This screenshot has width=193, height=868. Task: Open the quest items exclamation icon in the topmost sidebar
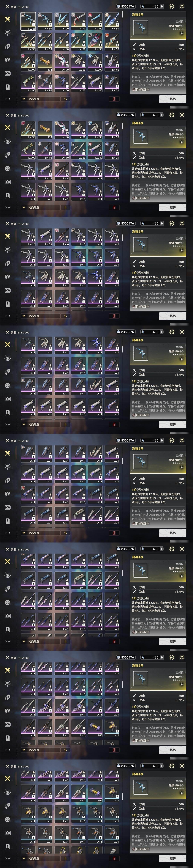point(7,87)
